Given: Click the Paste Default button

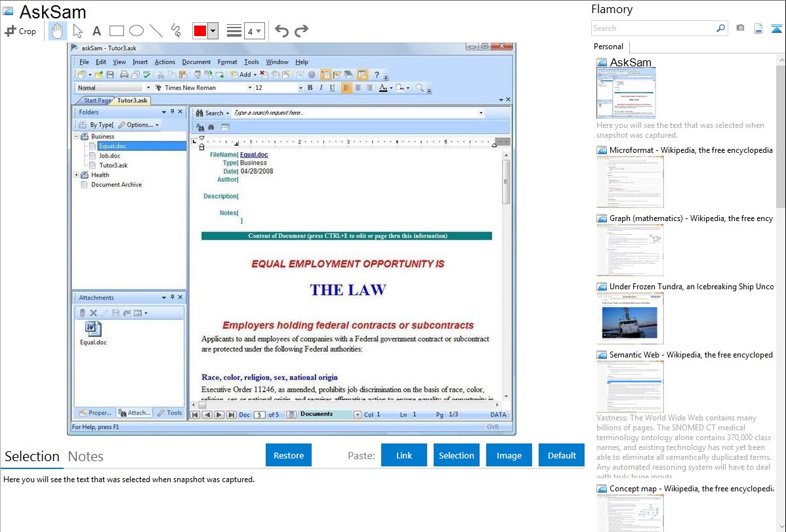Looking at the screenshot, I should click(562, 455).
